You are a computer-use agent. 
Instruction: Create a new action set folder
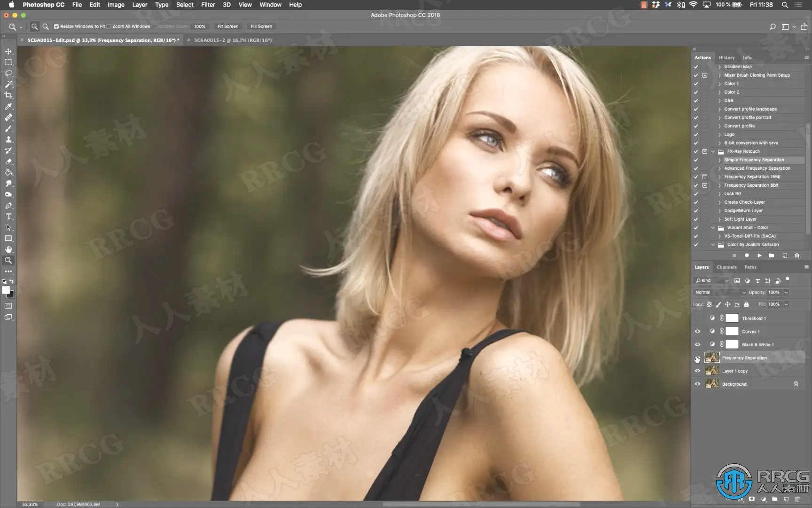(771, 255)
